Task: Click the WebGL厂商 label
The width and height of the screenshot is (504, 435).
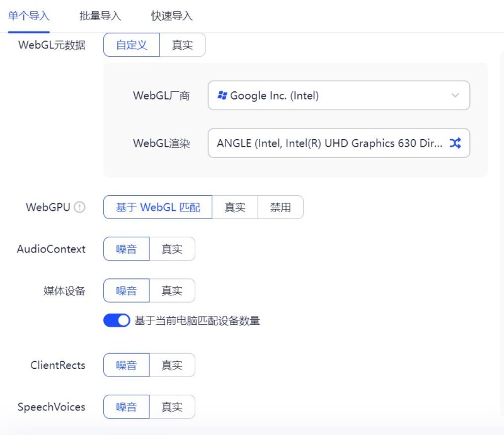Action: click(161, 96)
